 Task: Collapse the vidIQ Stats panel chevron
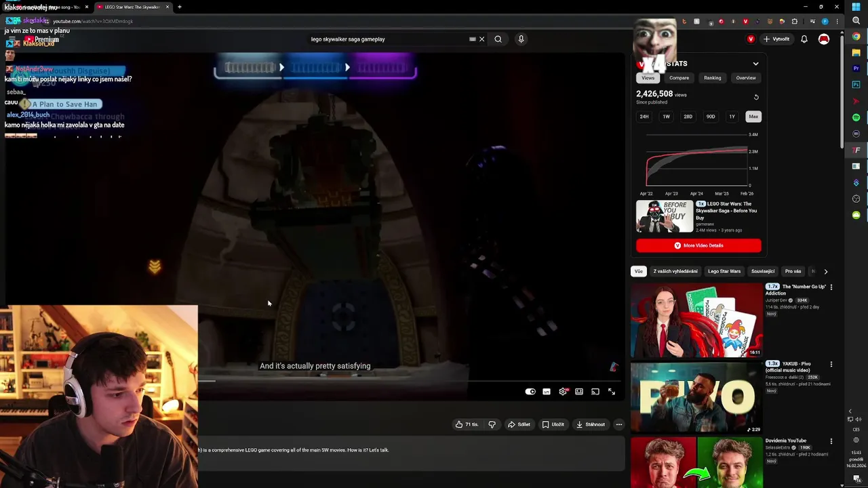click(x=755, y=64)
